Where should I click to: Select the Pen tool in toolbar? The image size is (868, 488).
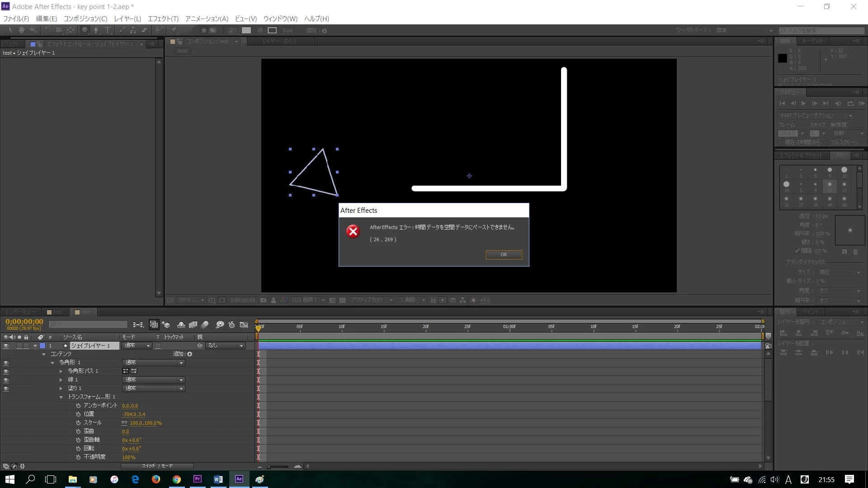tap(96, 30)
